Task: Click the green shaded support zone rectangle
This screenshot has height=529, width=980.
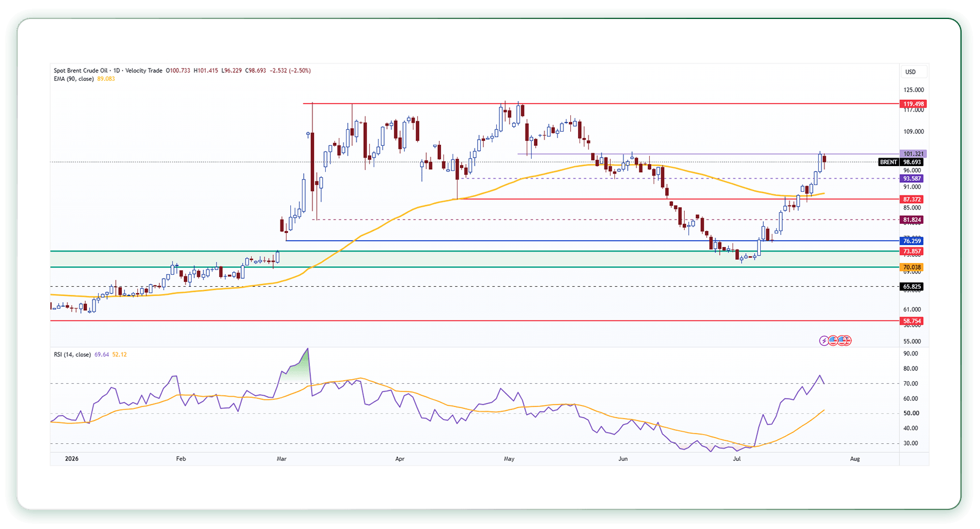Action: (x=475, y=259)
